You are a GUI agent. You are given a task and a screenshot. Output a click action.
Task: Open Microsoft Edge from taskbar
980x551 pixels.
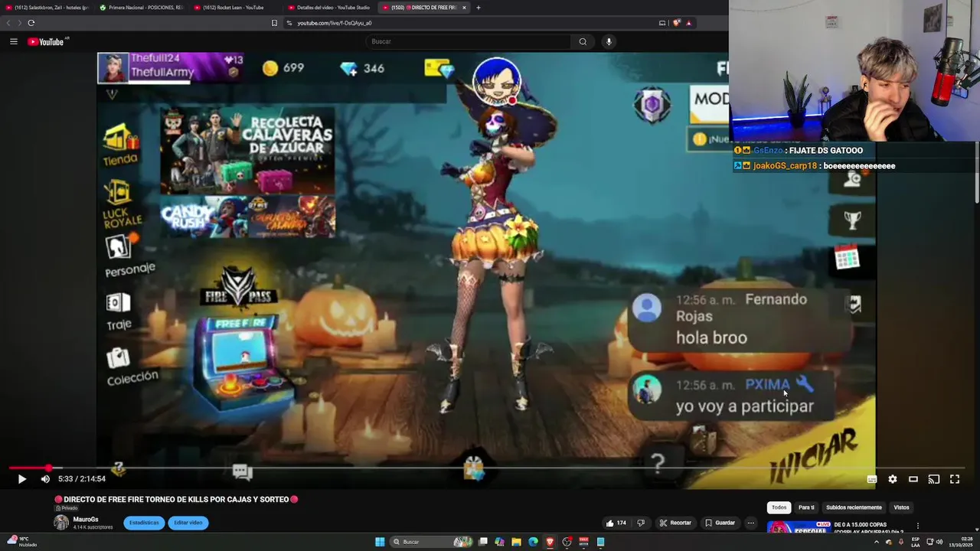point(533,542)
